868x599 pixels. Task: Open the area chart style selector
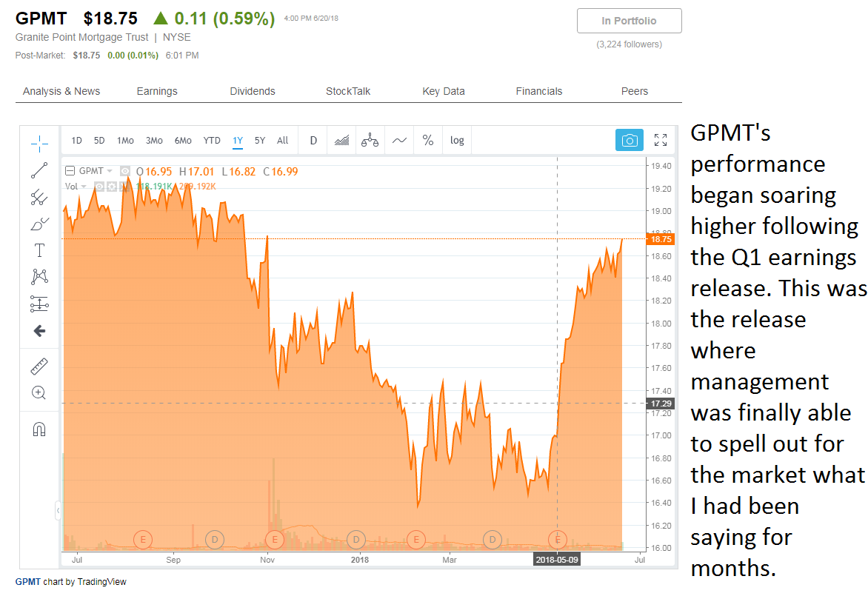point(341,141)
